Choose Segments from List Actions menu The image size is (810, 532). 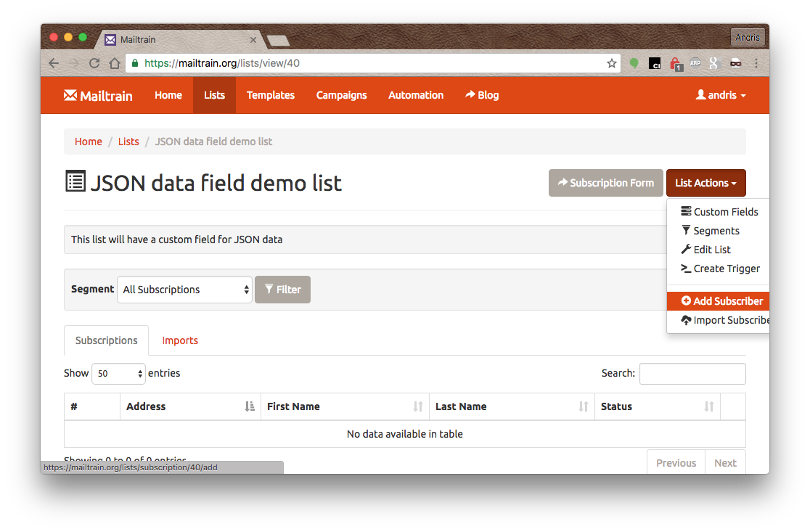pos(718,231)
